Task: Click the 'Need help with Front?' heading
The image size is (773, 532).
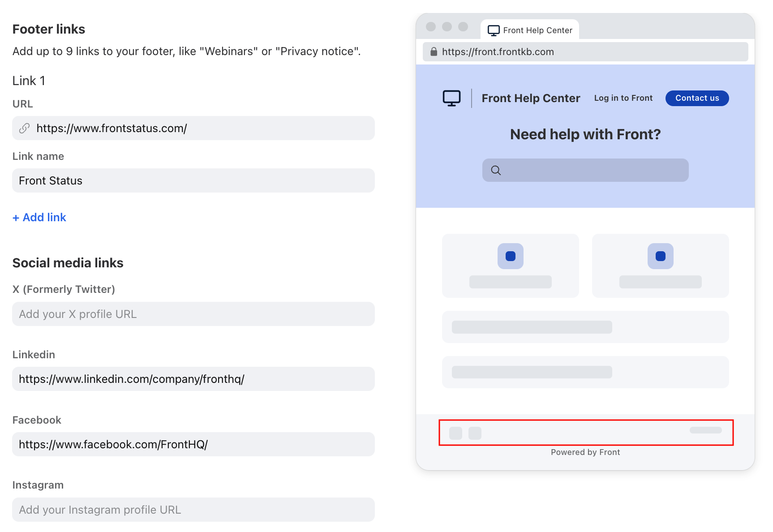Action: tap(585, 134)
